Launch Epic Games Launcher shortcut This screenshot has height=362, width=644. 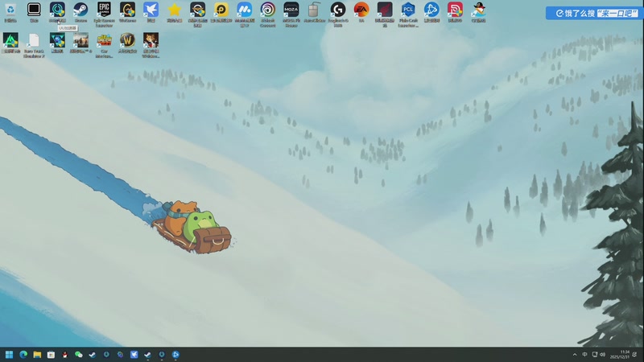pyautogui.click(x=104, y=14)
